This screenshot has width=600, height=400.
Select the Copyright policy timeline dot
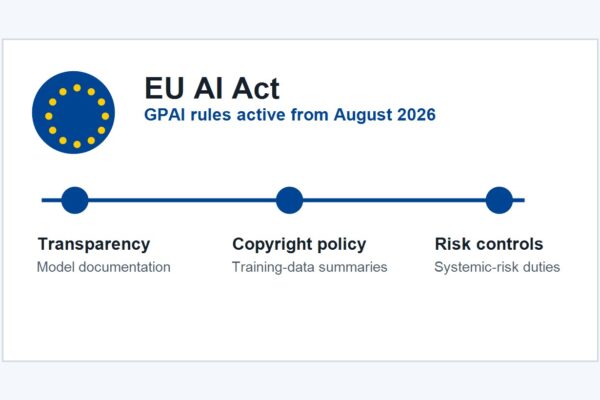(290, 200)
